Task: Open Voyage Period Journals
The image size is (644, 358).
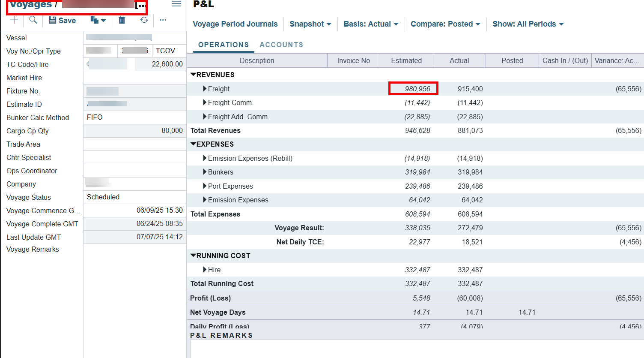Action: pyautogui.click(x=235, y=24)
